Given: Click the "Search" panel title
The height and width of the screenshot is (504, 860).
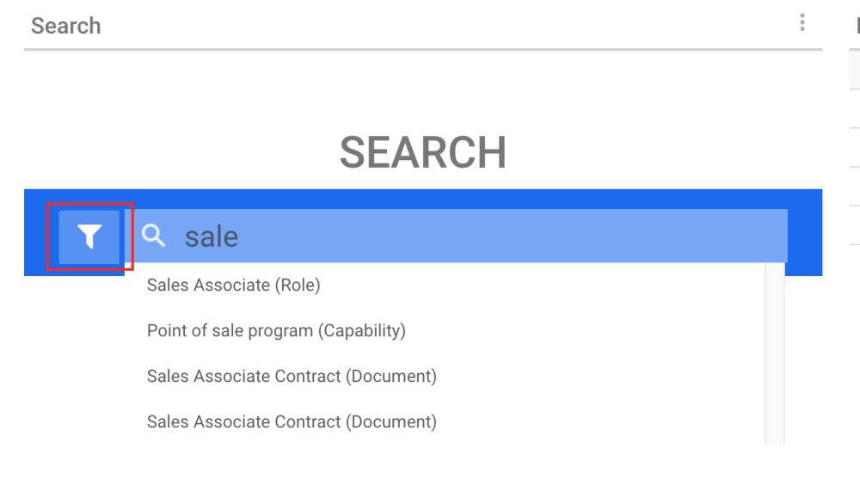Looking at the screenshot, I should [66, 26].
